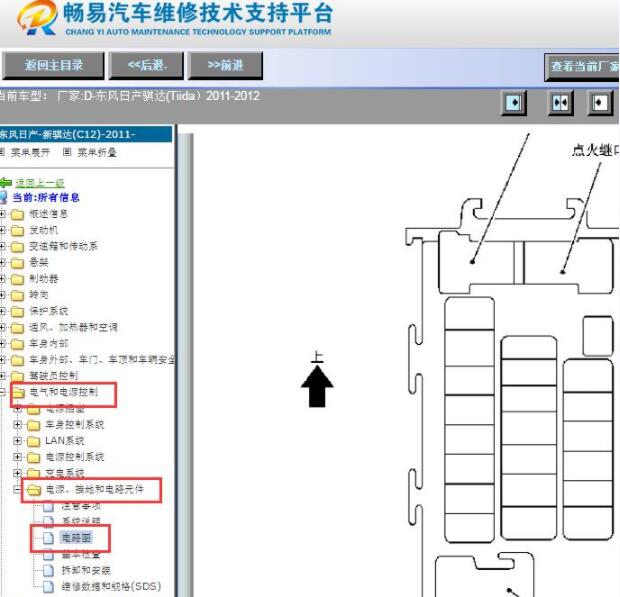Image resolution: width=620 pixels, height=597 pixels.
Task: Click the computer icon beside 当前:所有信息
Action: click(x=3, y=197)
